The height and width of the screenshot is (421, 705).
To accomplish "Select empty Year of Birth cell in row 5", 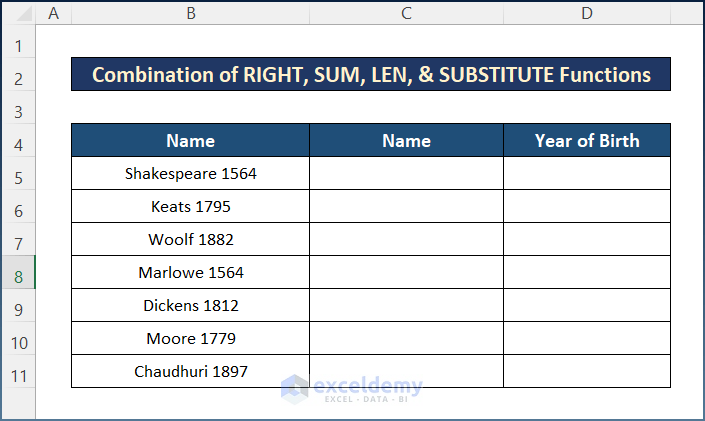I will [x=586, y=173].
